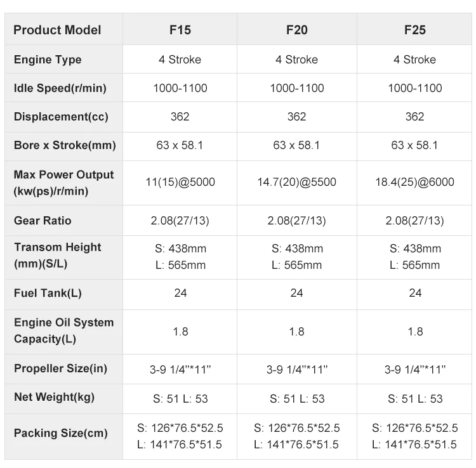Click the F25 power value 18.4(25)@6000
Screen dimensions: 476x468
click(x=414, y=183)
